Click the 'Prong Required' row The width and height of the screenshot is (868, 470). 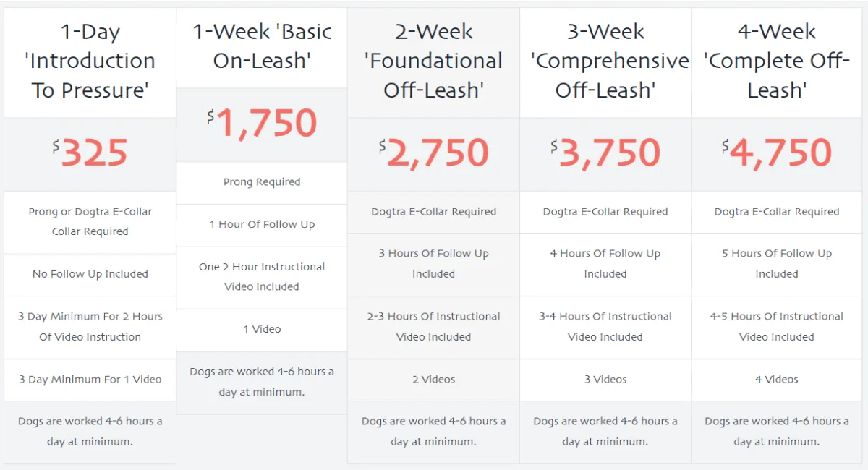point(262,182)
